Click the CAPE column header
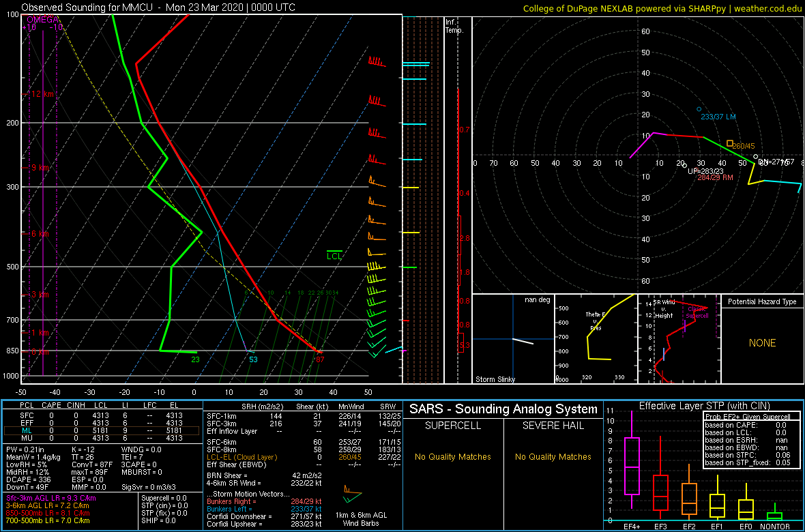805x532 pixels. pyautogui.click(x=51, y=407)
